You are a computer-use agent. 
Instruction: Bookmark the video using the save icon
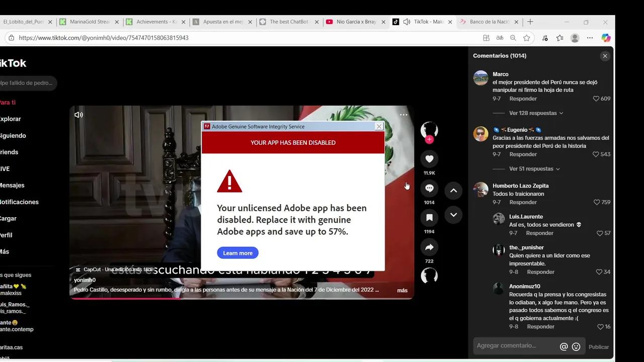point(429,218)
